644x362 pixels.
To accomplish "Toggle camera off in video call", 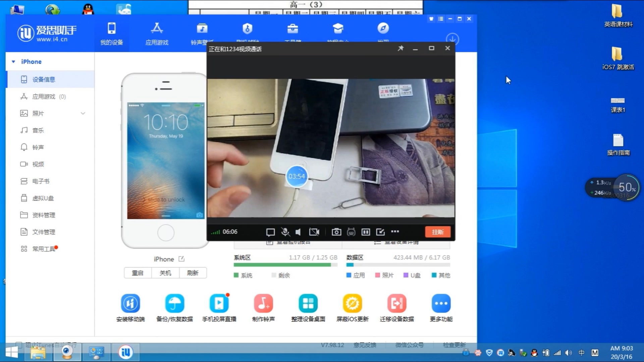I will (x=314, y=232).
